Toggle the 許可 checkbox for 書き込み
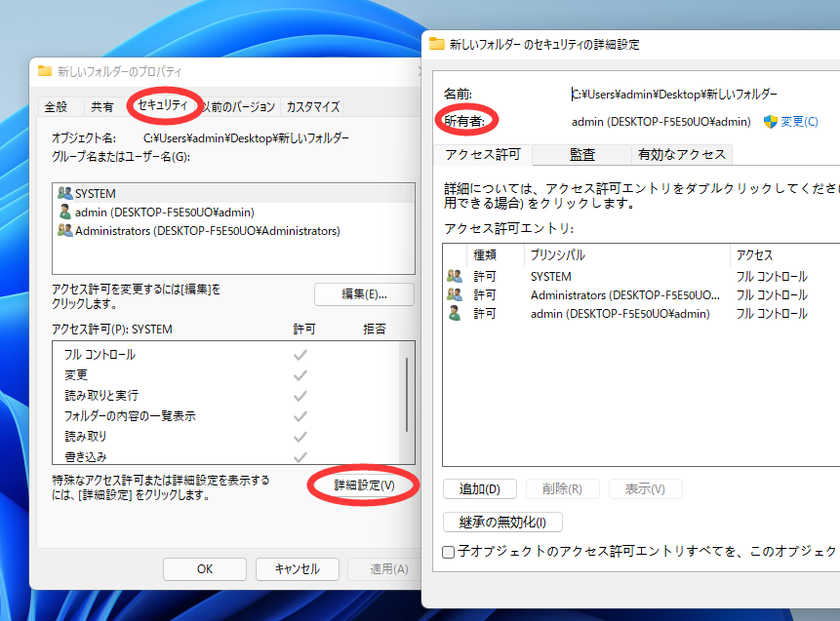 [x=299, y=454]
